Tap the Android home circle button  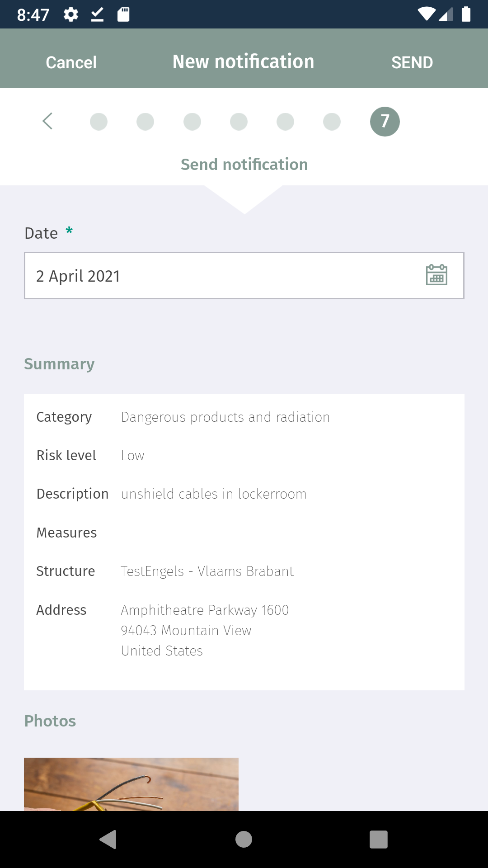click(x=244, y=840)
